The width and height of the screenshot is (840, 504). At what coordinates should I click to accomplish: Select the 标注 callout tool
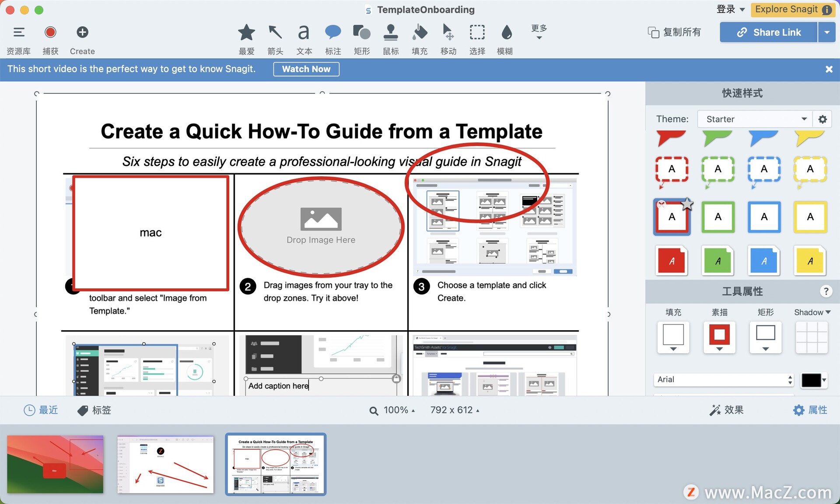[333, 32]
